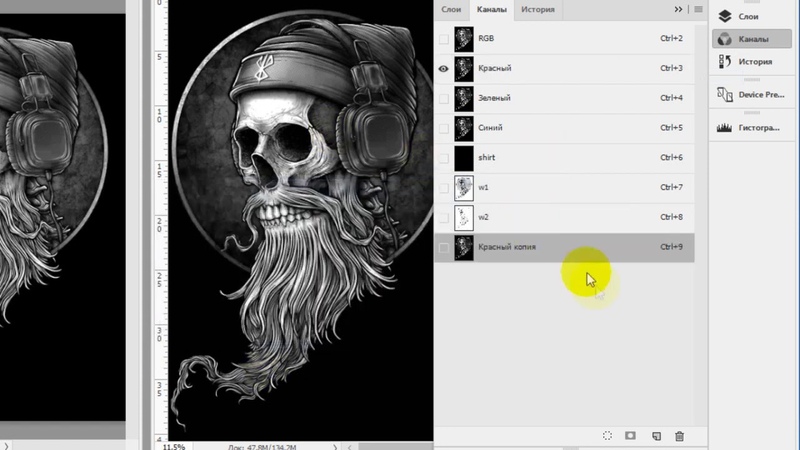This screenshot has width=800, height=450.
Task: Show the w2 channel
Action: pyautogui.click(x=444, y=218)
